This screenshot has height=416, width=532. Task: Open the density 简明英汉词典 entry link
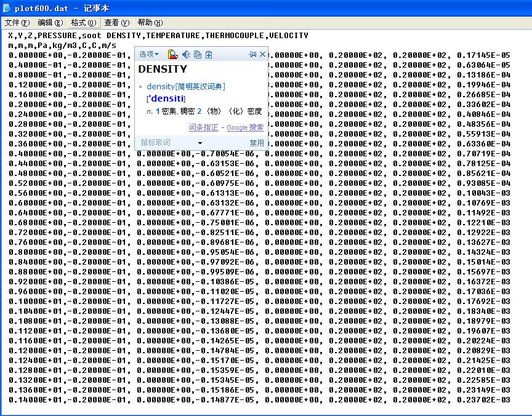pyautogui.click(x=185, y=87)
